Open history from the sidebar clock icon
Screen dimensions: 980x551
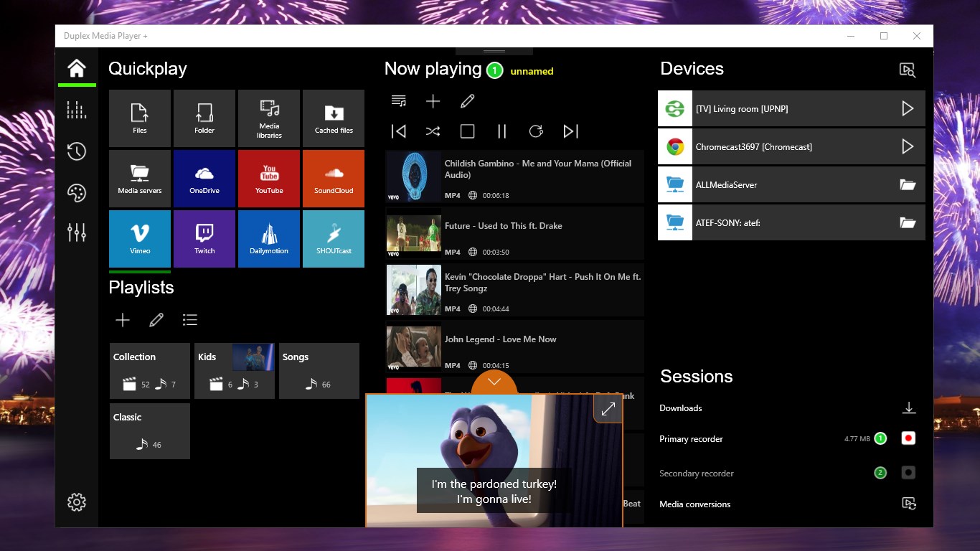(77, 151)
